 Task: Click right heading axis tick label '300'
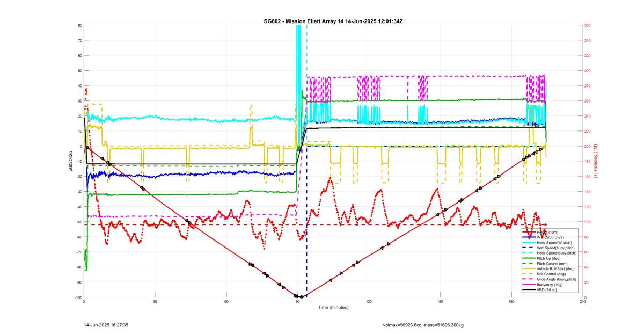(x=588, y=71)
